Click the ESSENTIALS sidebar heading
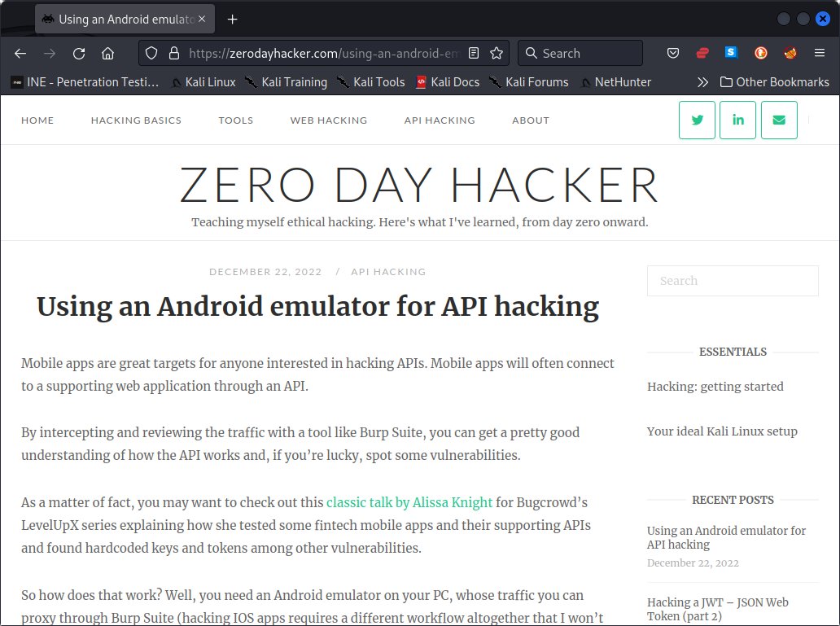The image size is (840, 626). (x=733, y=352)
